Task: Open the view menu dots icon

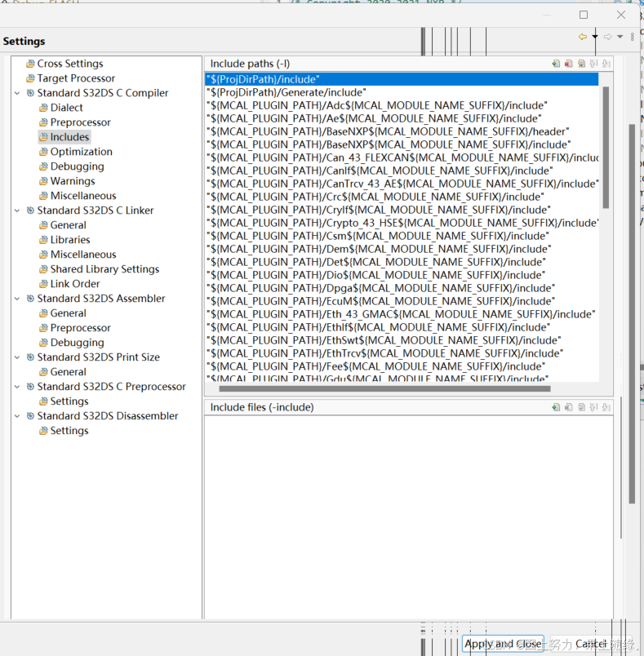Action: [x=633, y=37]
